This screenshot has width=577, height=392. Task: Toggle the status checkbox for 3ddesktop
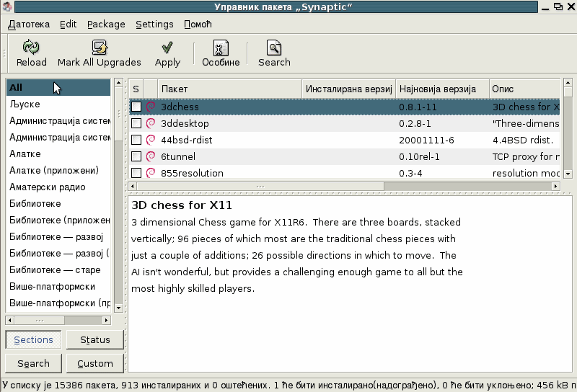point(136,123)
